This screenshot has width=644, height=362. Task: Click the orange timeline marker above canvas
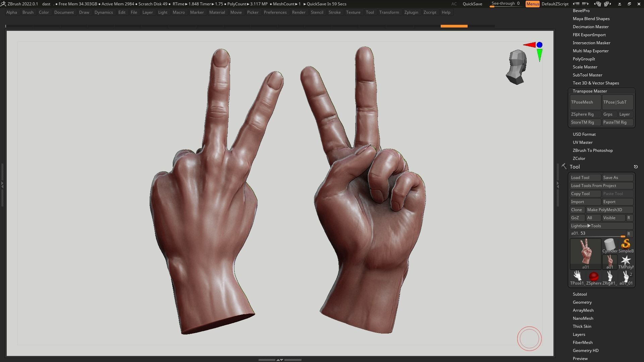point(454,26)
